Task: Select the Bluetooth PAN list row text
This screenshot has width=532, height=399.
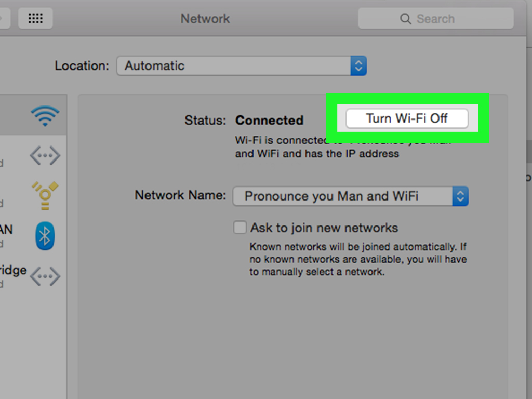Action: (x=6, y=230)
